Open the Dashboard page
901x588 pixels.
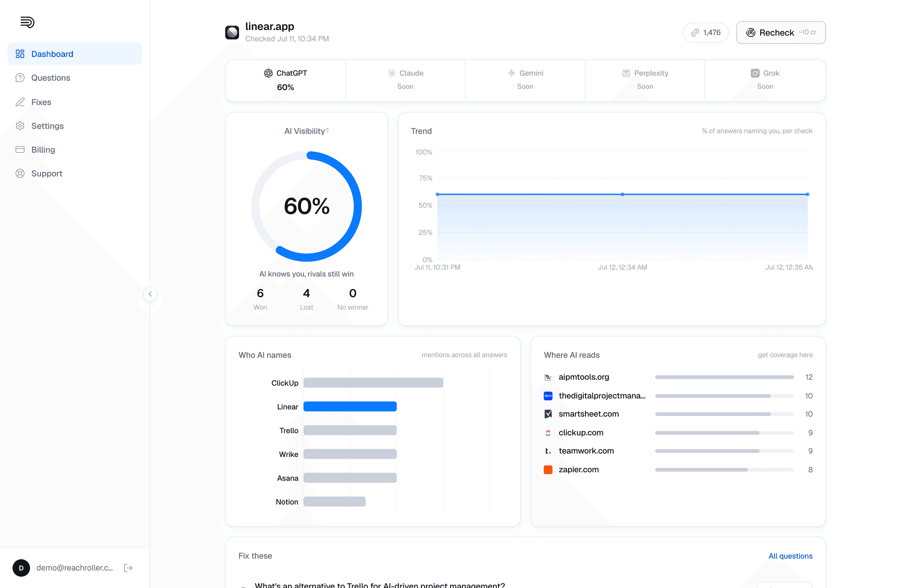pyautogui.click(x=74, y=54)
